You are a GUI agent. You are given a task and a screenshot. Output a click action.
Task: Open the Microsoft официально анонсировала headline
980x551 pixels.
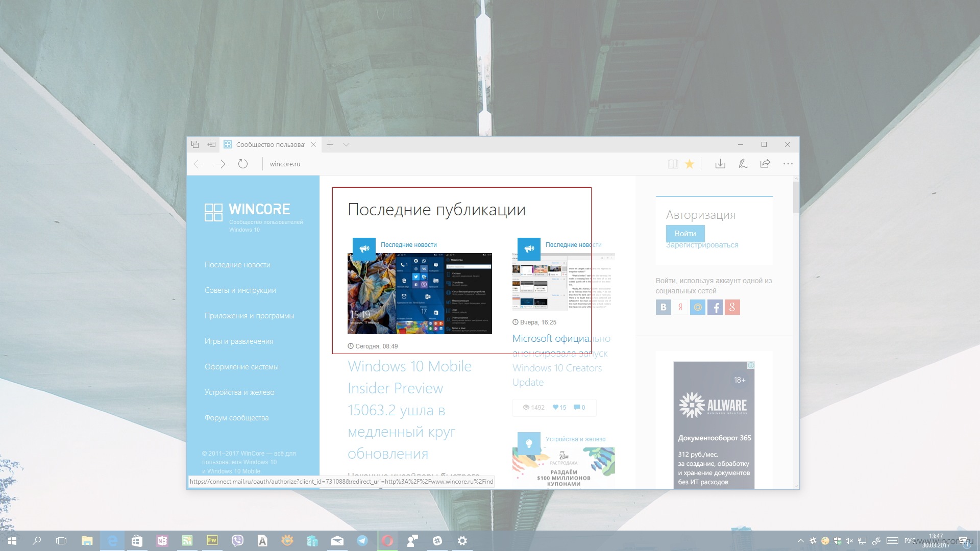click(561, 360)
